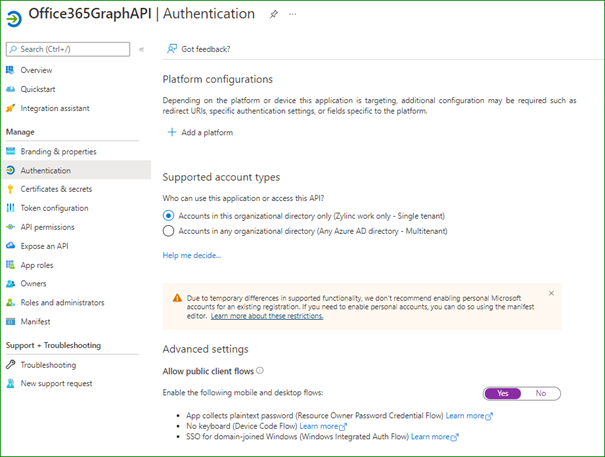The height and width of the screenshot is (457, 605).
Task: Click the plus icon beside Add a platform
Action: [x=172, y=132]
